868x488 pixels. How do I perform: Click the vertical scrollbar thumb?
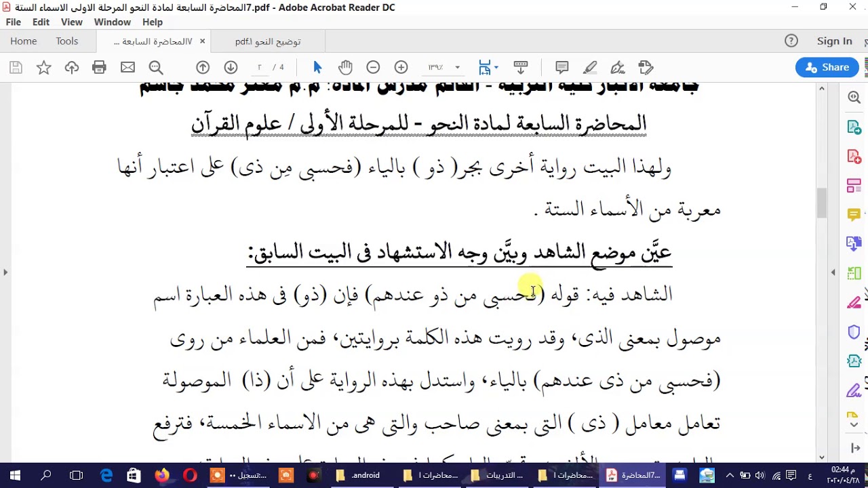[x=821, y=203]
